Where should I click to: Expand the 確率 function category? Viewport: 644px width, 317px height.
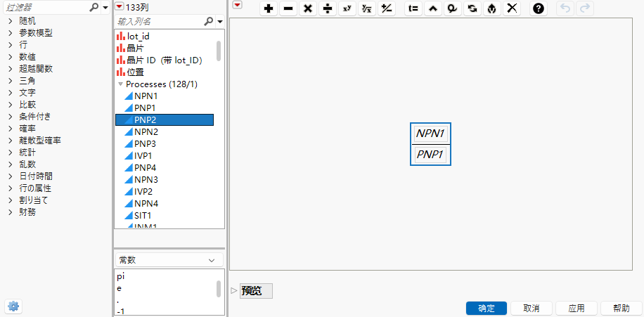(11, 129)
